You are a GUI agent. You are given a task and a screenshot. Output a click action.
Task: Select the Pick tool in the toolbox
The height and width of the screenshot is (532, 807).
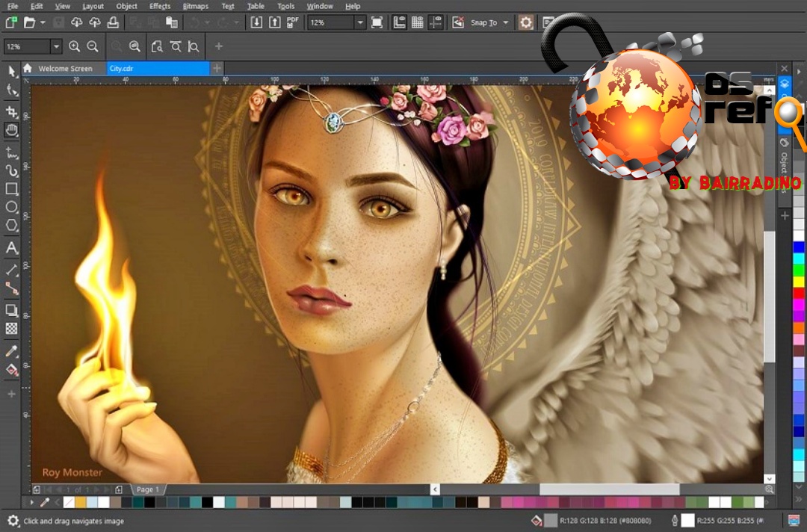coord(11,71)
